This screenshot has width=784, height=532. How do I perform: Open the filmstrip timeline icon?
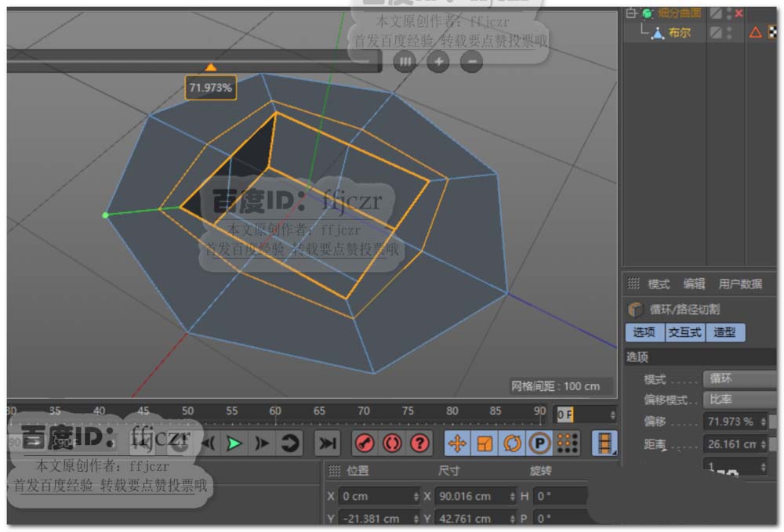click(604, 443)
